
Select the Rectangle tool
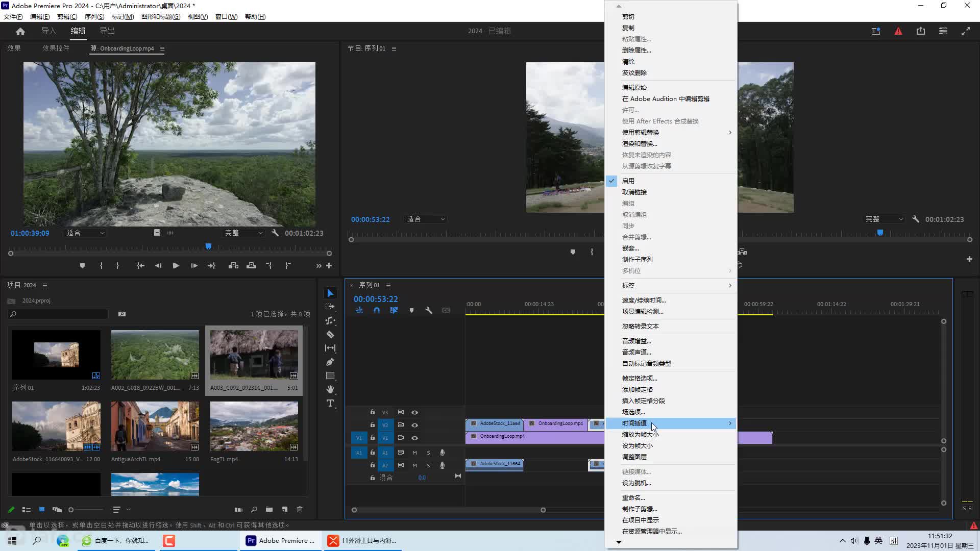coord(330,375)
